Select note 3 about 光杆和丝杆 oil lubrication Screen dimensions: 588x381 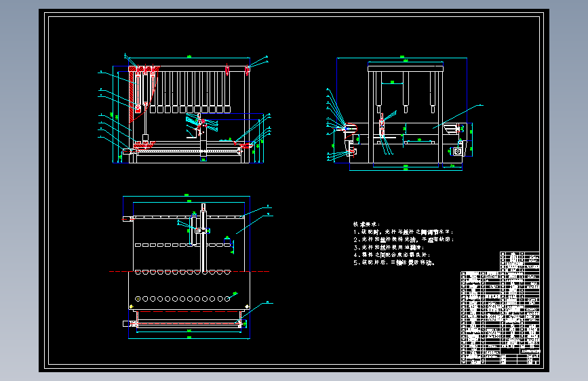389,247
